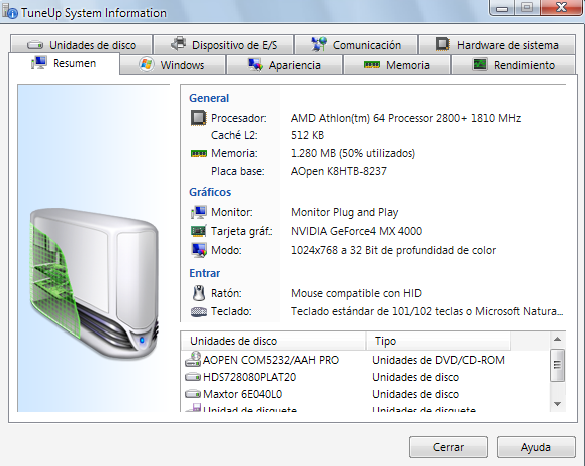This screenshot has width=585, height=466.
Task: Click the drive list scroll down arrow
Action: [x=557, y=404]
